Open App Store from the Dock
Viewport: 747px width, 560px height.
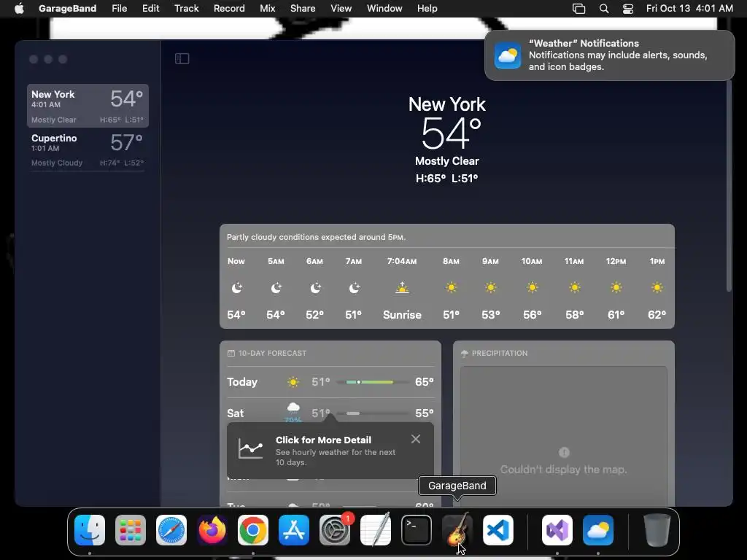point(294,530)
